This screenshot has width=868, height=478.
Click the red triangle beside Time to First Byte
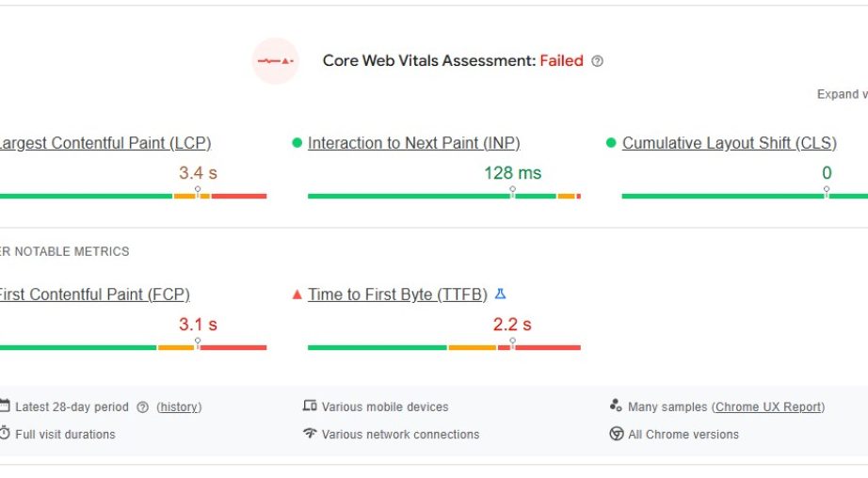coord(297,295)
